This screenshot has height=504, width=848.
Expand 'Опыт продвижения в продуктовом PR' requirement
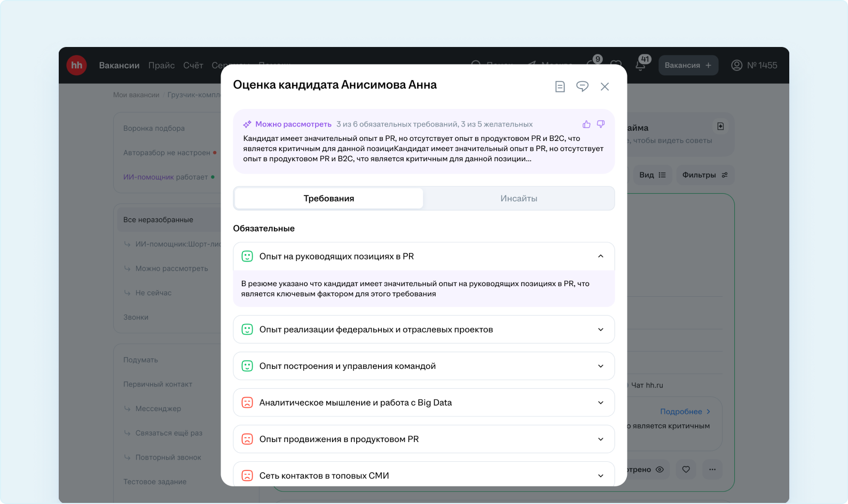pos(600,439)
